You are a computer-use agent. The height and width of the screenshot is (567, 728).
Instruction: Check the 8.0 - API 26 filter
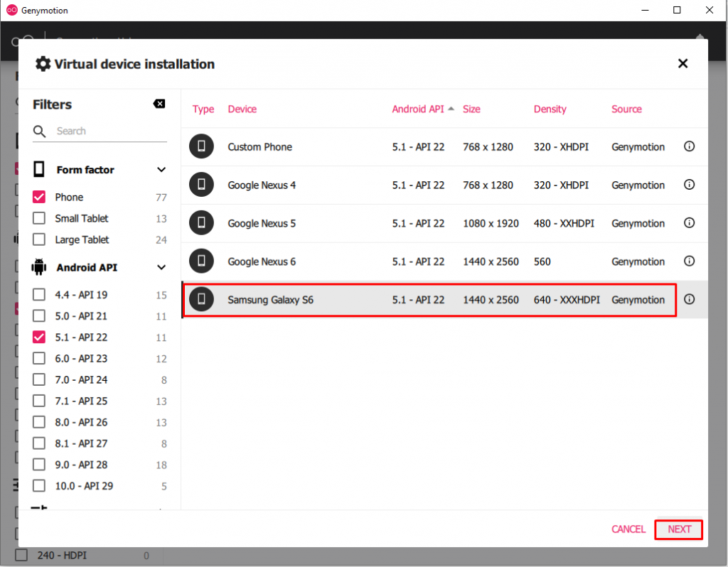click(x=39, y=422)
